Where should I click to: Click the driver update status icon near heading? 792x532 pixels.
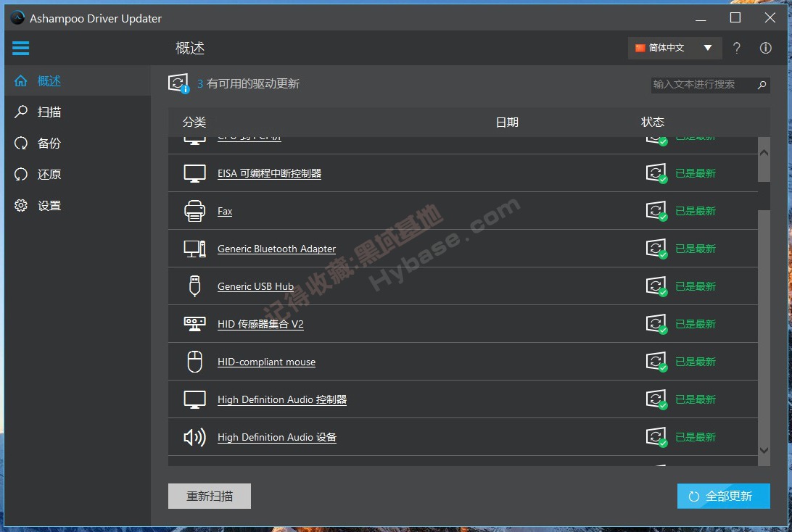tap(179, 83)
